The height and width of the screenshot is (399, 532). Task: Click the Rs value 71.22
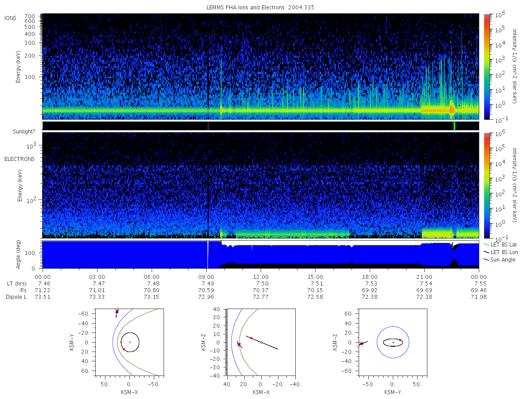[43, 290]
